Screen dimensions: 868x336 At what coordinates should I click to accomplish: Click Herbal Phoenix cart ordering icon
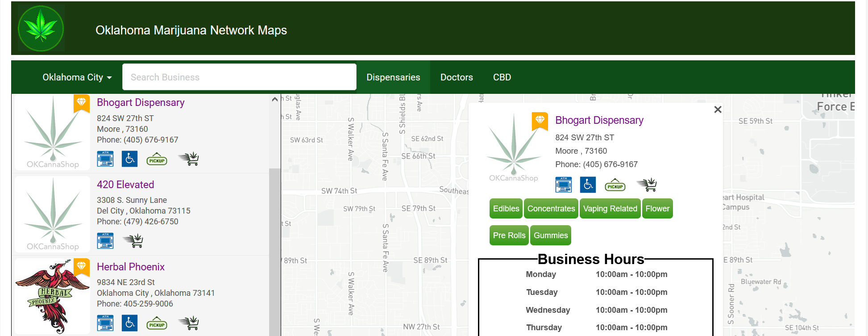[189, 323]
